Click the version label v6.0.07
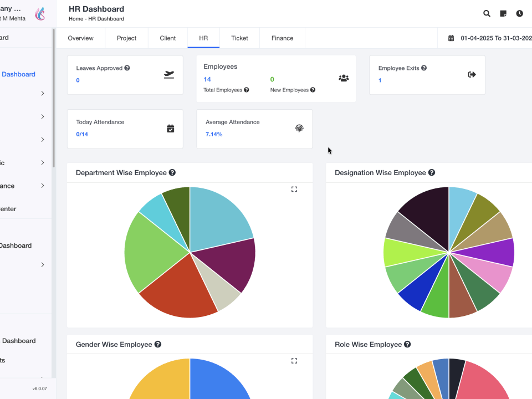 (x=40, y=388)
